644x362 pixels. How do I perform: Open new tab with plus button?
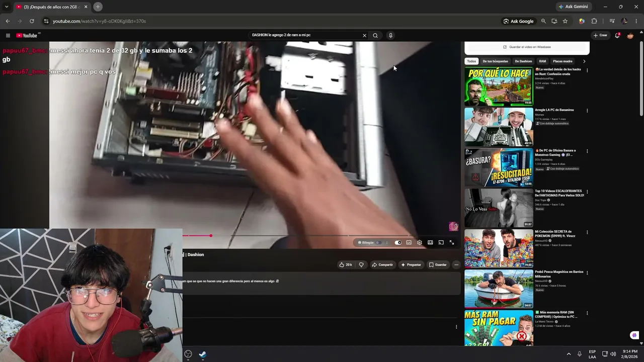point(98,7)
